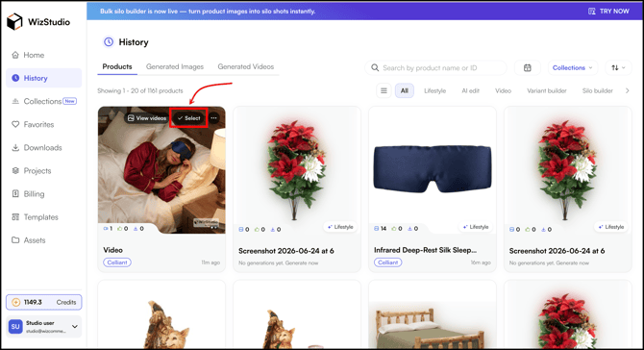Open three-dot menu on Video card
Screen dimensions: 644x350
pyautogui.click(x=214, y=118)
